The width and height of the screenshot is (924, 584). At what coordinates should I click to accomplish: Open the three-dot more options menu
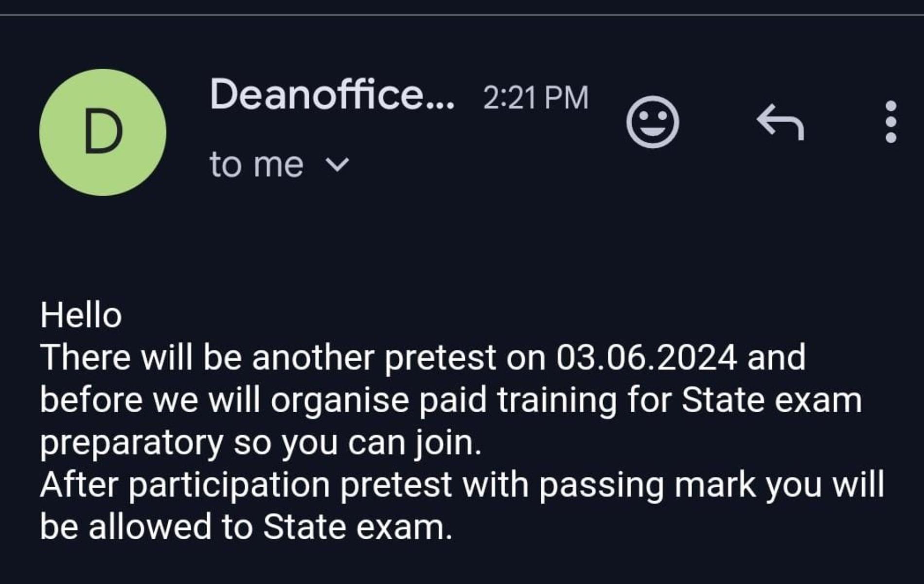890,122
